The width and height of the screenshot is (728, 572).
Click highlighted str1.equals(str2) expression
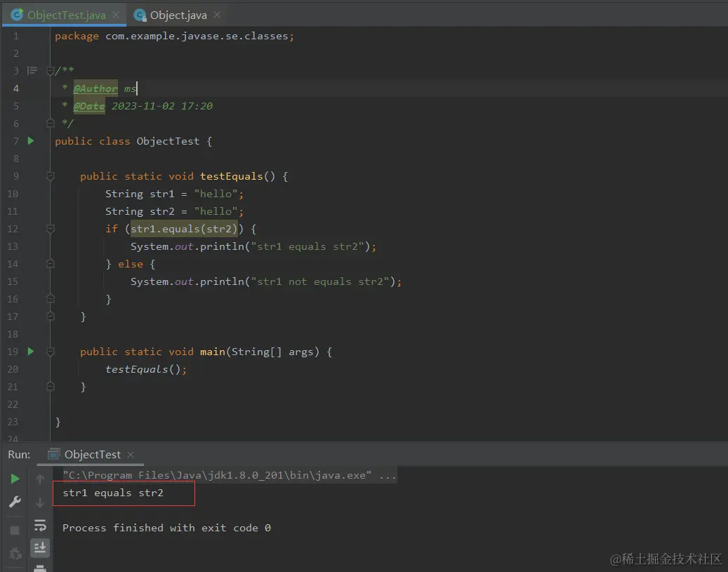point(184,229)
